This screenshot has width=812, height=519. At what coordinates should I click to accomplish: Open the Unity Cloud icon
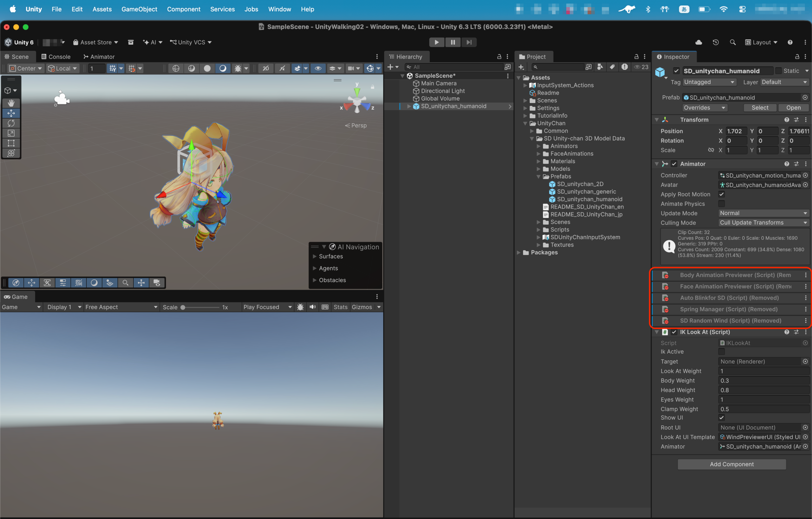(x=699, y=42)
